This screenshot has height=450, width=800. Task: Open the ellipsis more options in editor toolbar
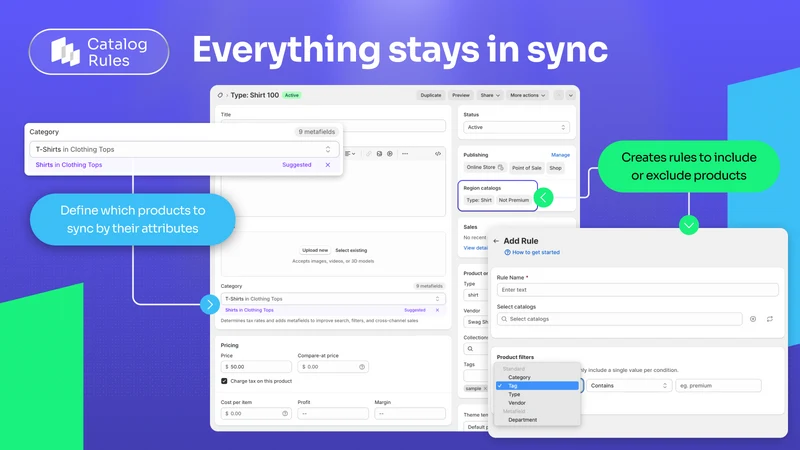coord(405,154)
